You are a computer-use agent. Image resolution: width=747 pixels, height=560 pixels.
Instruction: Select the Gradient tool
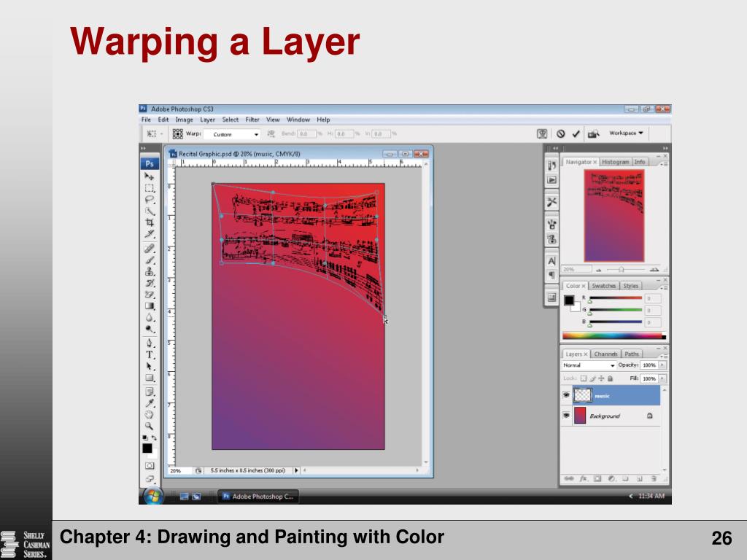[x=149, y=306]
